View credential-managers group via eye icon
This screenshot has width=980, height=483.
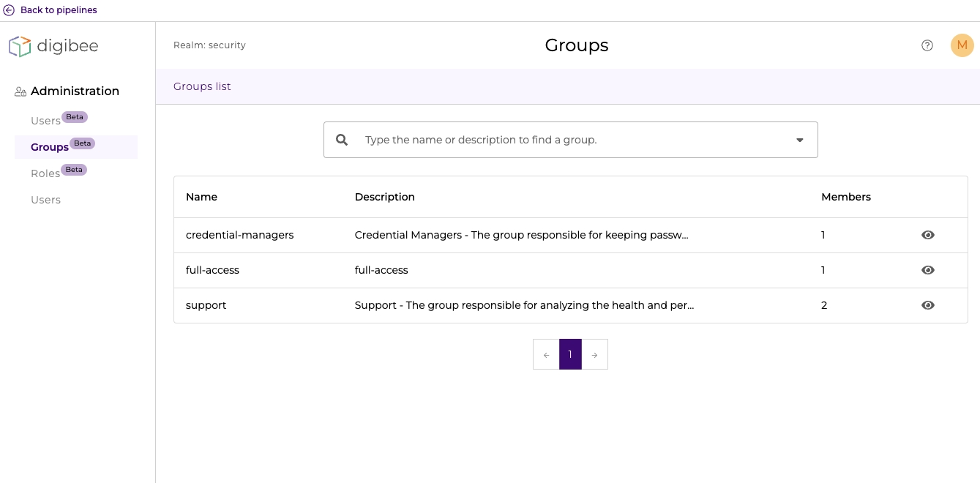(x=927, y=235)
